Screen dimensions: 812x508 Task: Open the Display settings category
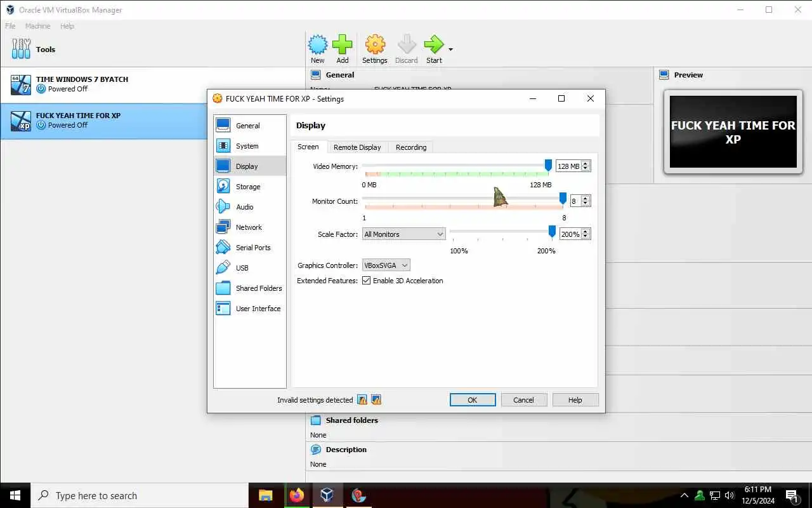pyautogui.click(x=250, y=166)
